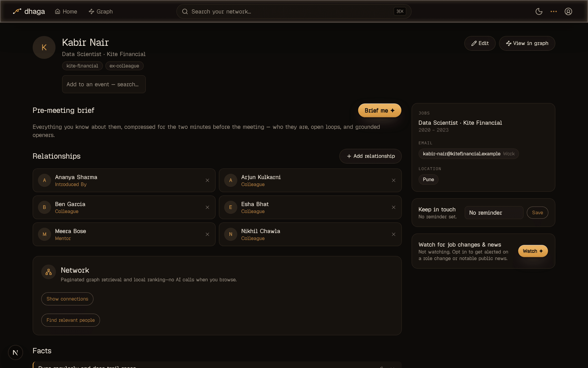Image resolution: width=588 pixels, height=368 pixels.
Task: Open Nikhil Chawla relationship card
Action: (310, 234)
